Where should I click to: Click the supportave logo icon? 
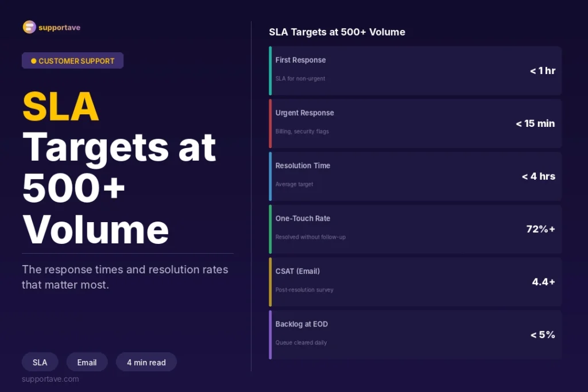pyautogui.click(x=29, y=27)
